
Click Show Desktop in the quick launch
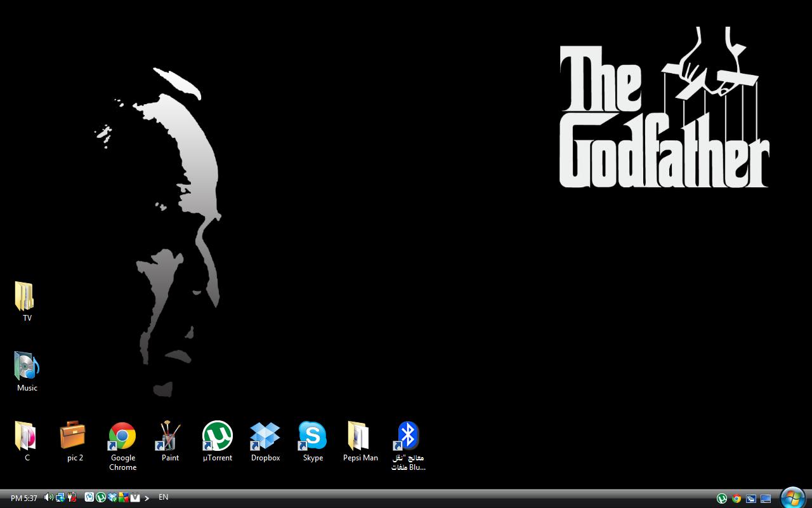766,498
